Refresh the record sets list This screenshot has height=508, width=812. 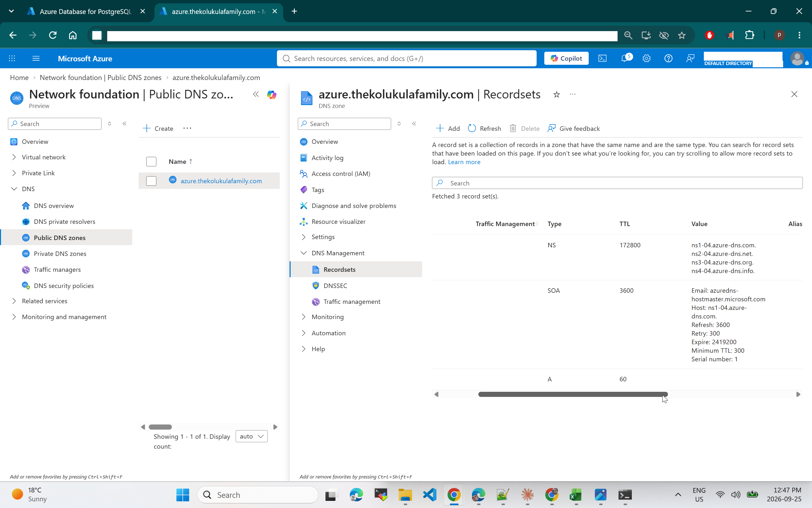[x=484, y=128]
